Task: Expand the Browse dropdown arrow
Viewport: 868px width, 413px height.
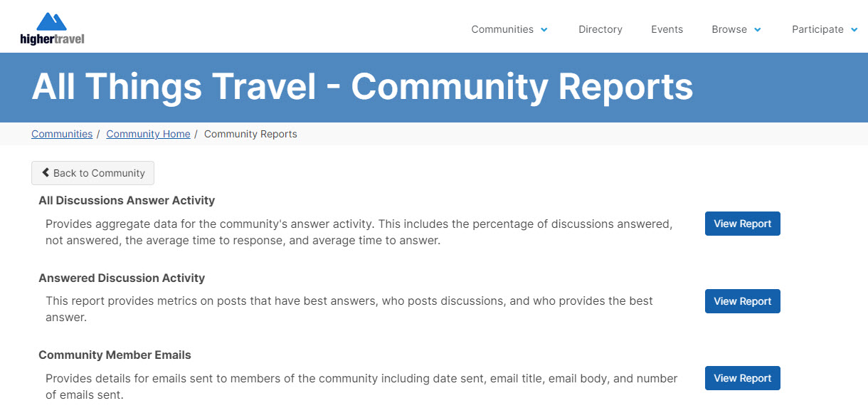Action: pyautogui.click(x=758, y=30)
